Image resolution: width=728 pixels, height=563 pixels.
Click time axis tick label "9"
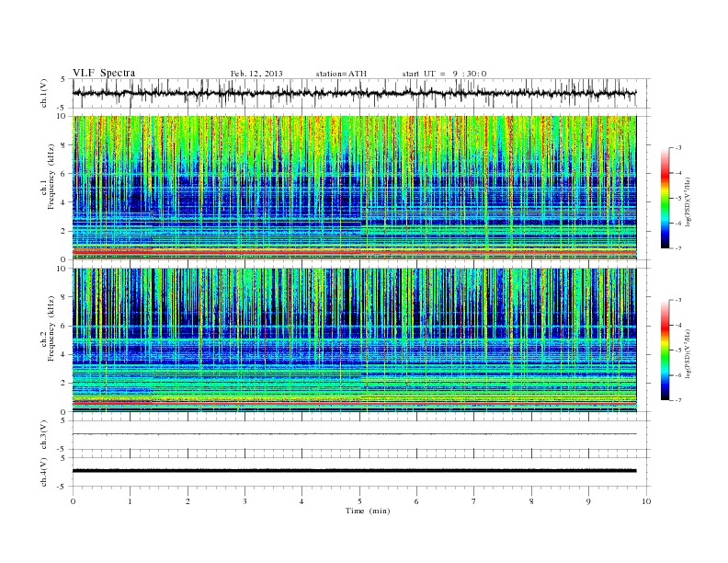(588, 501)
